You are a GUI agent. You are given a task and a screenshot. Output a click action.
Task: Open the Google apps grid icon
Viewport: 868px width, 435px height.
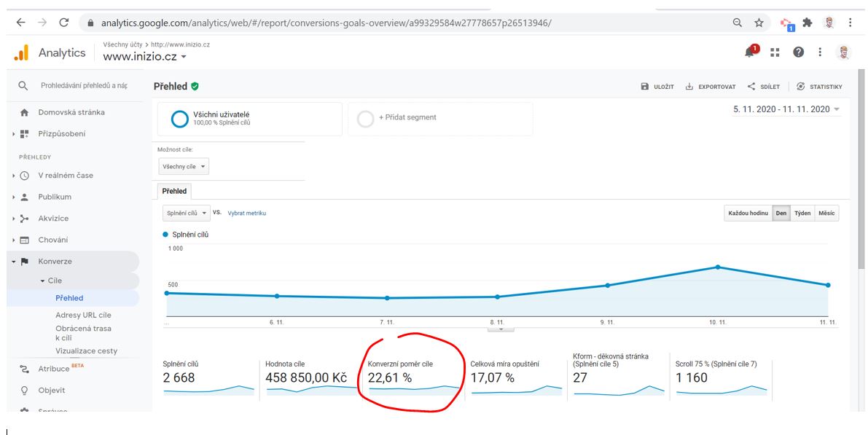(775, 52)
